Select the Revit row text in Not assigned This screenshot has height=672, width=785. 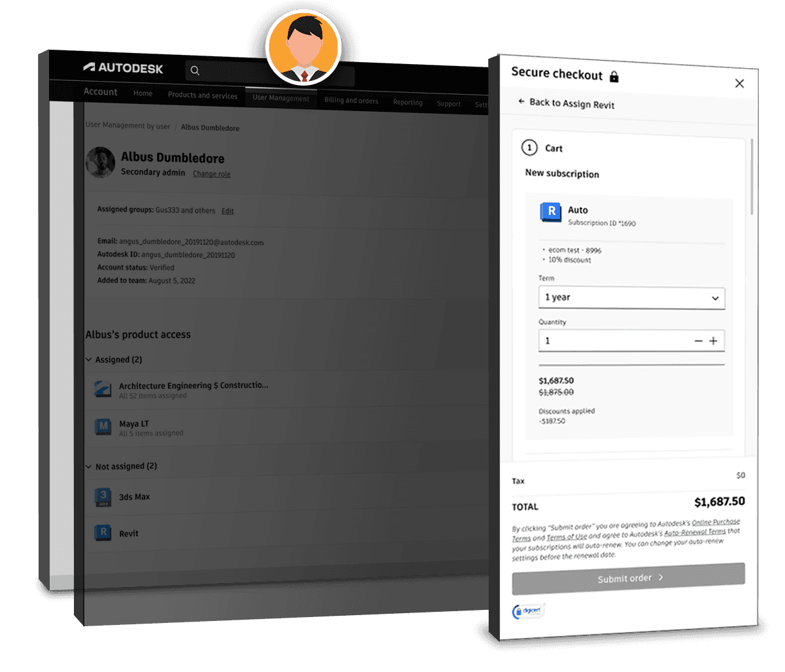128,533
